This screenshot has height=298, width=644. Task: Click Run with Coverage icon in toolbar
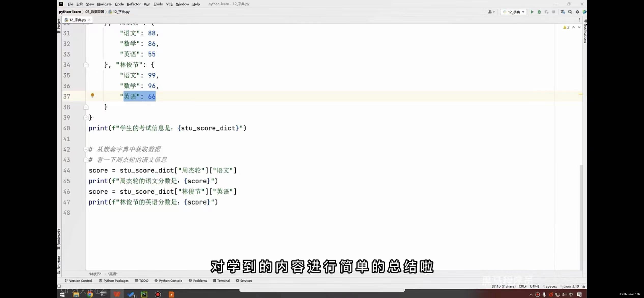tap(546, 12)
